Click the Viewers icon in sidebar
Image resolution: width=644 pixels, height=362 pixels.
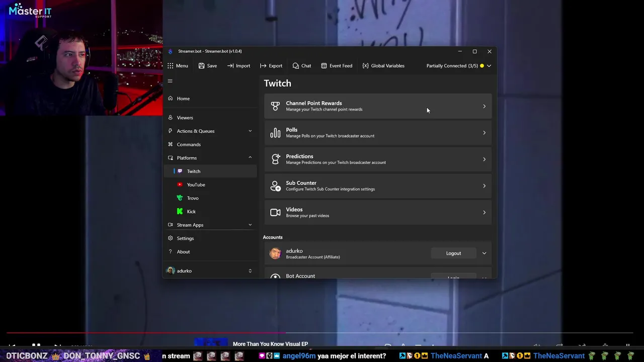click(x=170, y=118)
